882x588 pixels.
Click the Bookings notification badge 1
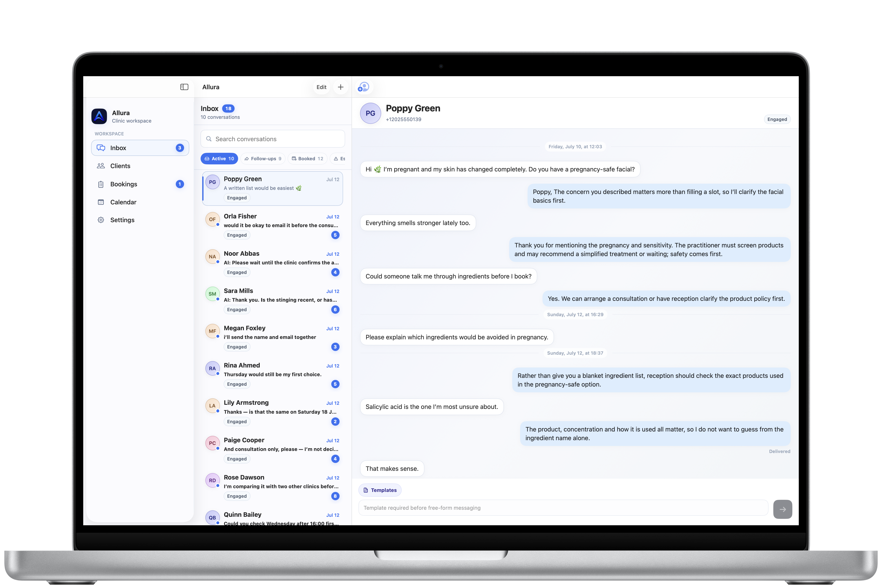click(180, 184)
